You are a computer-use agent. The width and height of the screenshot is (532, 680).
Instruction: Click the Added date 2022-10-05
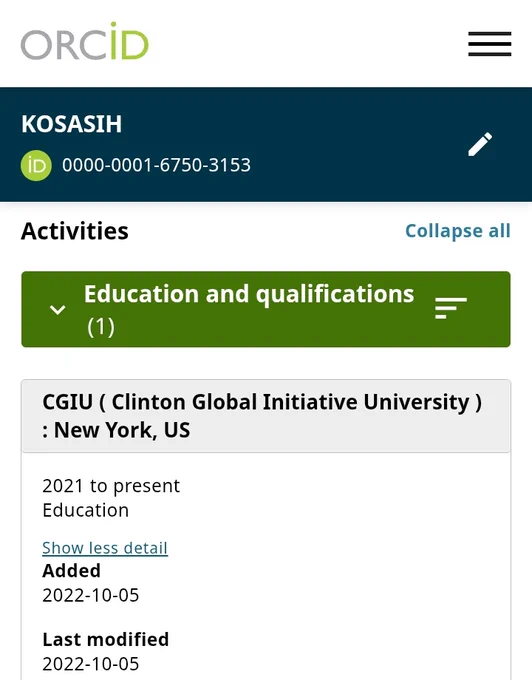click(91, 595)
